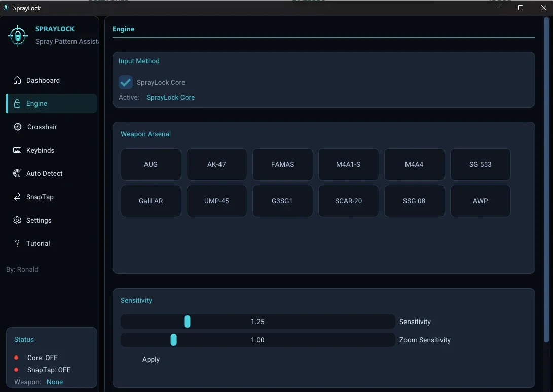Click the SprayLock logo in sidebar header
This screenshot has height=392, width=553.
pos(18,35)
